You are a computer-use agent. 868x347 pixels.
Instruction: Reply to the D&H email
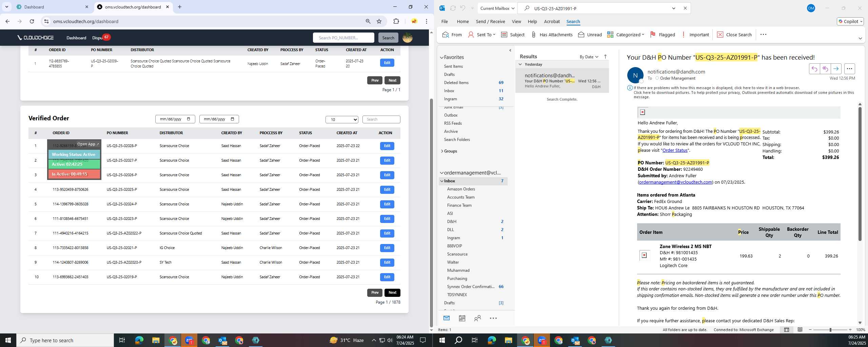[814, 69]
